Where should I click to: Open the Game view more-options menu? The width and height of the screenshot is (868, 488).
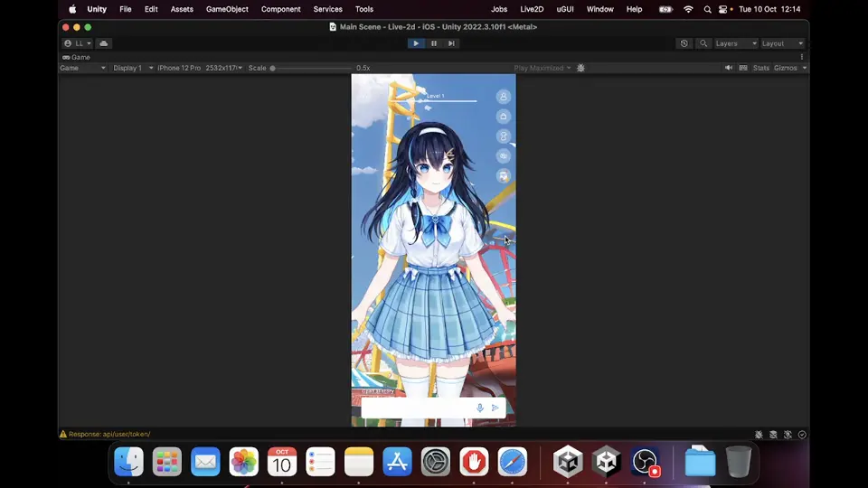click(802, 57)
